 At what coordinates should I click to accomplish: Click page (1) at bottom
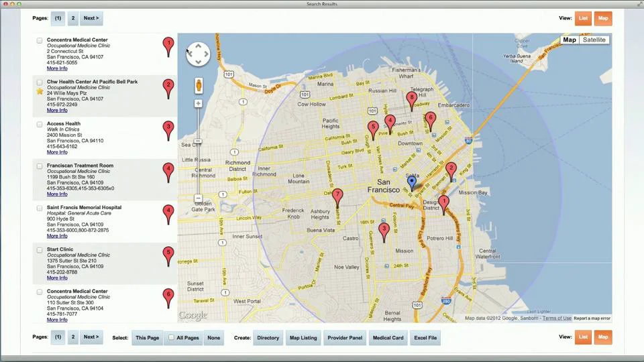pyautogui.click(x=58, y=337)
